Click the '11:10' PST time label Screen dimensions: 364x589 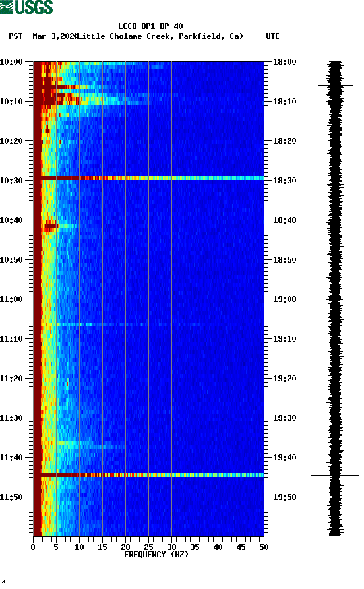pyautogui.click(x=11, y=339)
